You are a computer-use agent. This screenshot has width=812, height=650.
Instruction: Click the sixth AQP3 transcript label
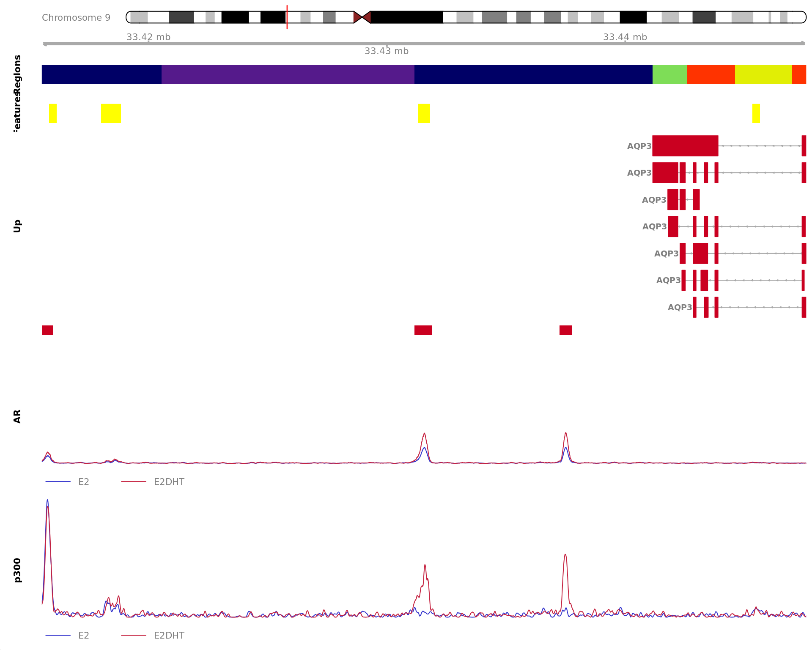click(668, 280)
